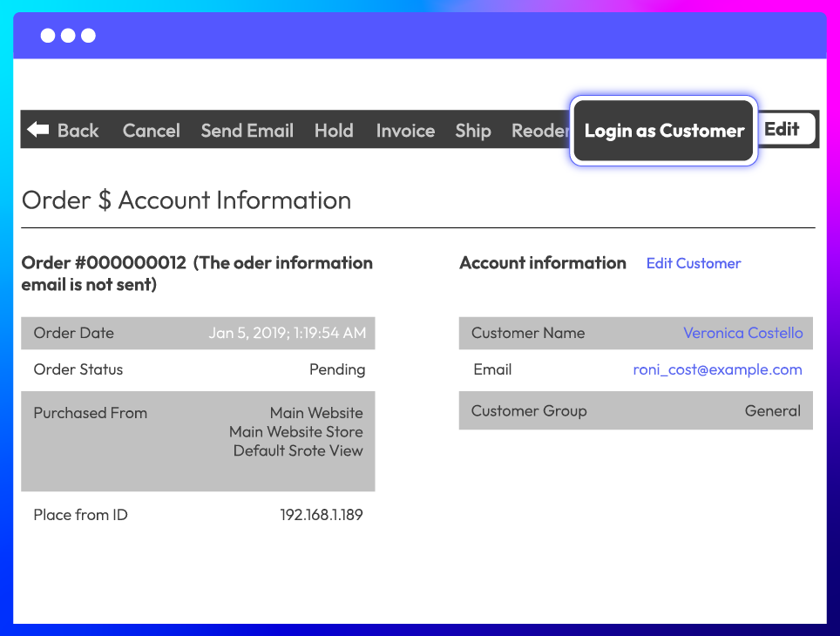Click the Pending order status value
The height and width of the screenshot is (636, 840).
pyautogui.click(x=336, y=369)
